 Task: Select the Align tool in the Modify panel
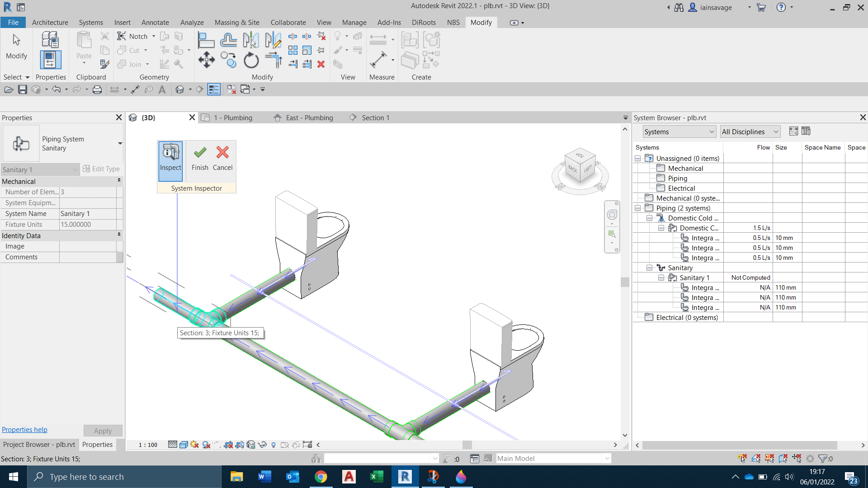pos(207,40)
